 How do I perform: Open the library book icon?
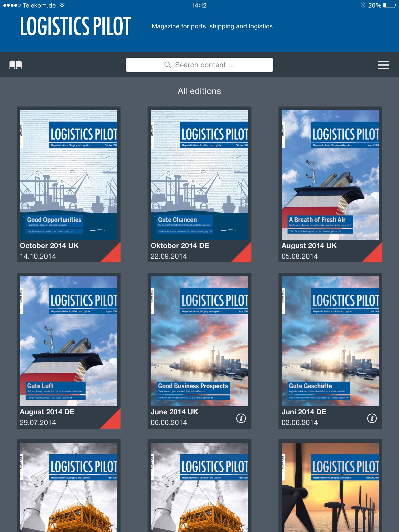click(x=16, y=65)
